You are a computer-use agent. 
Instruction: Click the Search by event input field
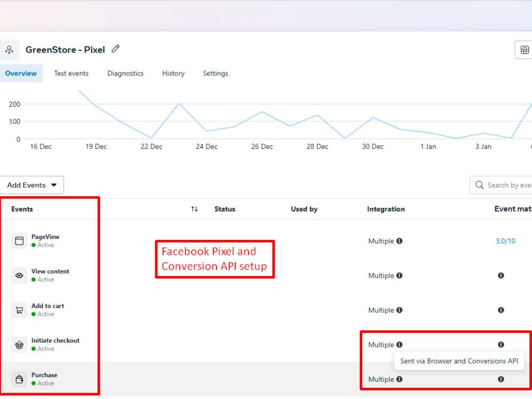tap(501, 185)
